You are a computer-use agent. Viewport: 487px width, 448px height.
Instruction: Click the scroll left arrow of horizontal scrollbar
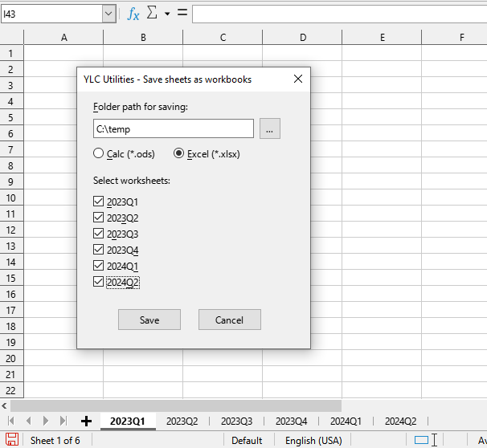pyautogui.click(x=4, y=405)
